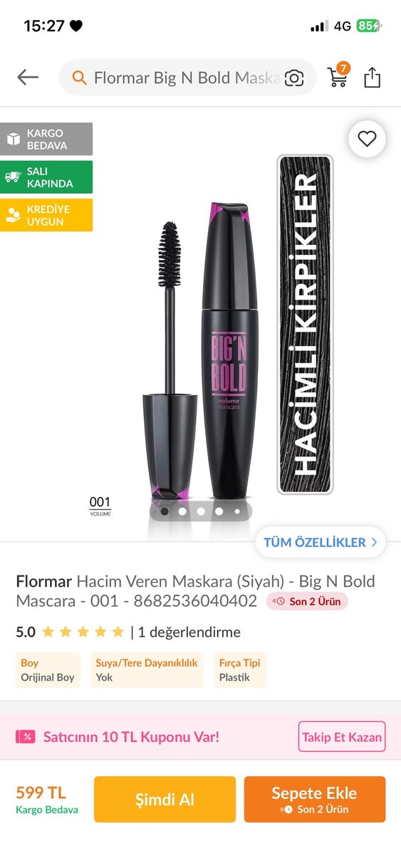Tap the Flormar search input field
Screen dimensions: 401x868
point(187,78)
